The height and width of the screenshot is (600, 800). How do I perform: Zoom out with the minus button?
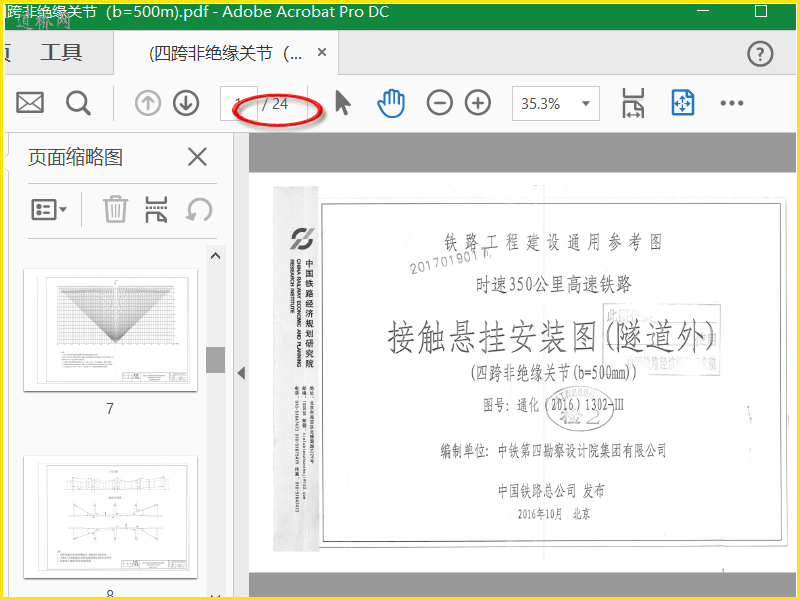coord(439,104)
